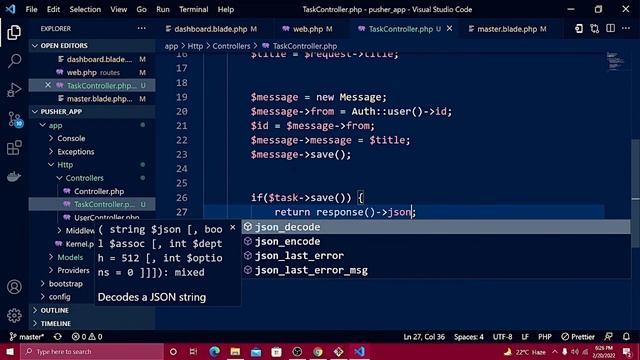Open editor more actions menu
The width and height of the screenshot is (640, 360).
coord(626,29)
